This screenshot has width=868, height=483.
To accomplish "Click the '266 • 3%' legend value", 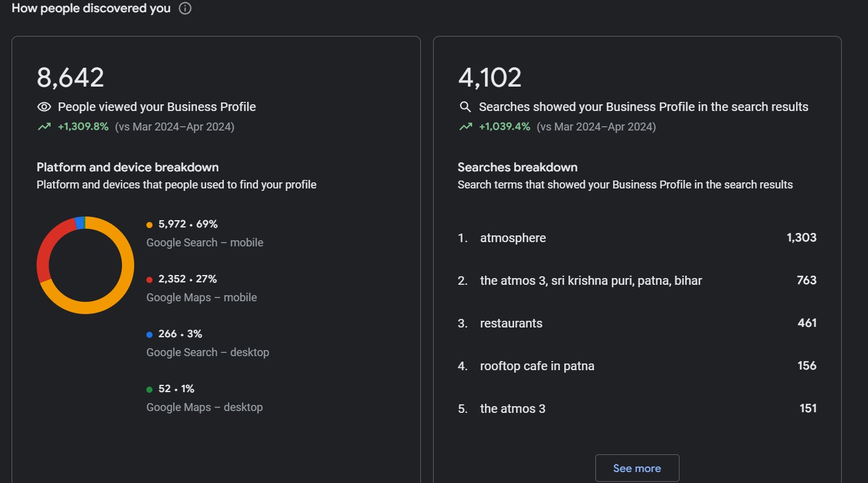I will (180, 334).
